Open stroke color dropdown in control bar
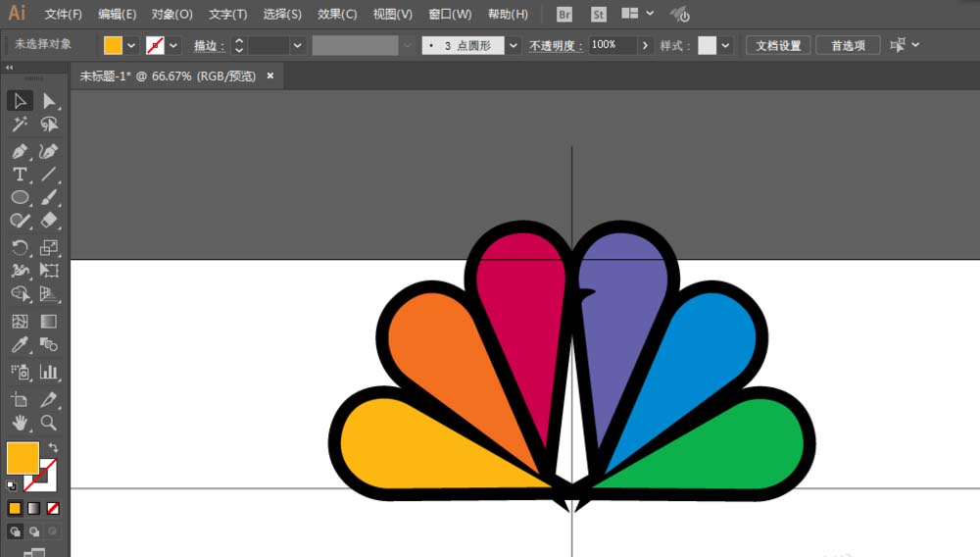The width and height of the screenshot is (980, 557). pyautogui.click(x=173, y=45)
